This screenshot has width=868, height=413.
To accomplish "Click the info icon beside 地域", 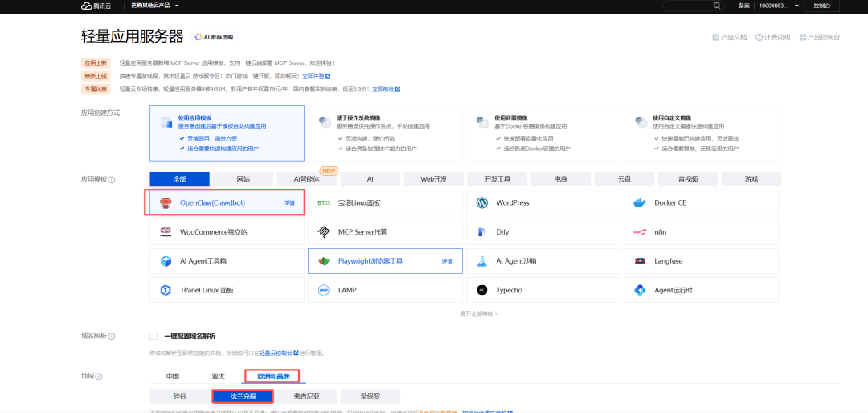I will 99,377.
